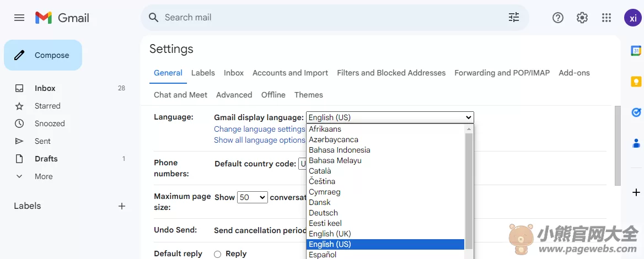Switch to the General settings tab
Screen dimensions: 644x259
(168, 73)
